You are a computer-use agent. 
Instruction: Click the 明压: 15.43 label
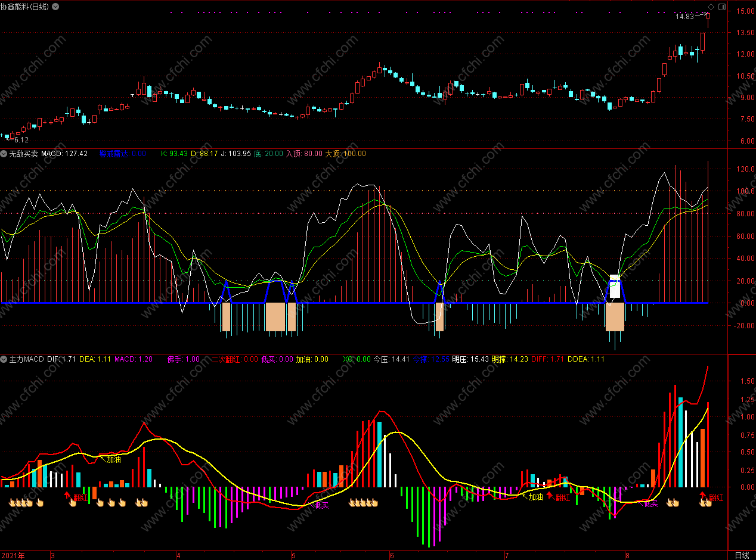click(470, 359)
